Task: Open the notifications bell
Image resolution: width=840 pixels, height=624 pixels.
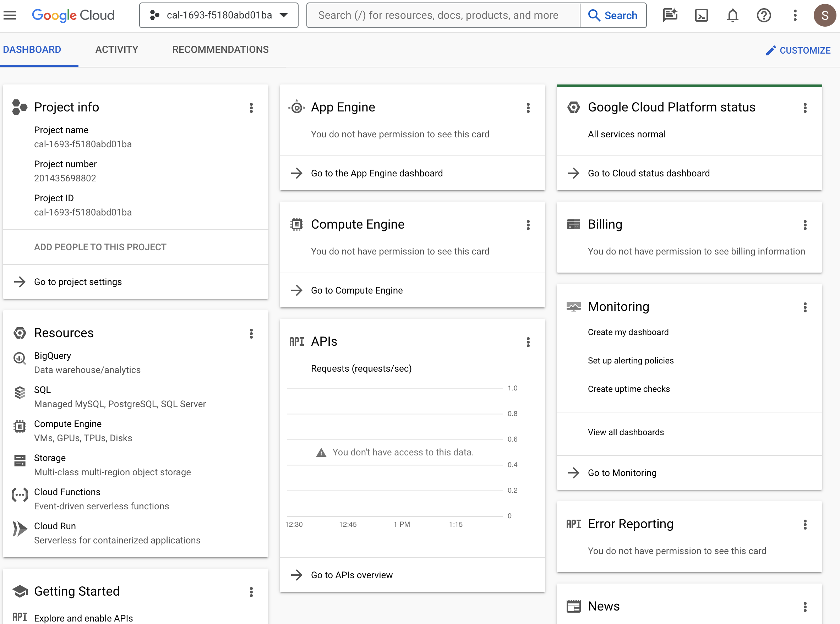Action: coord(732,15)
